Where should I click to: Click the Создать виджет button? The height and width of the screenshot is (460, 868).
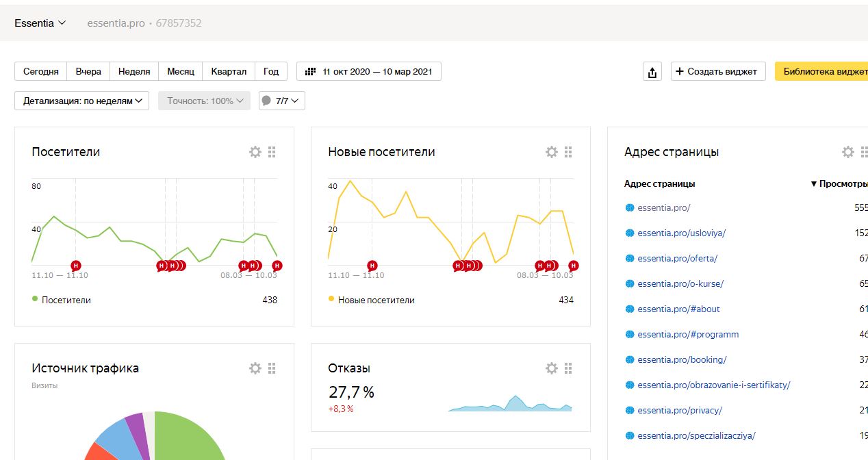point(718,71)
